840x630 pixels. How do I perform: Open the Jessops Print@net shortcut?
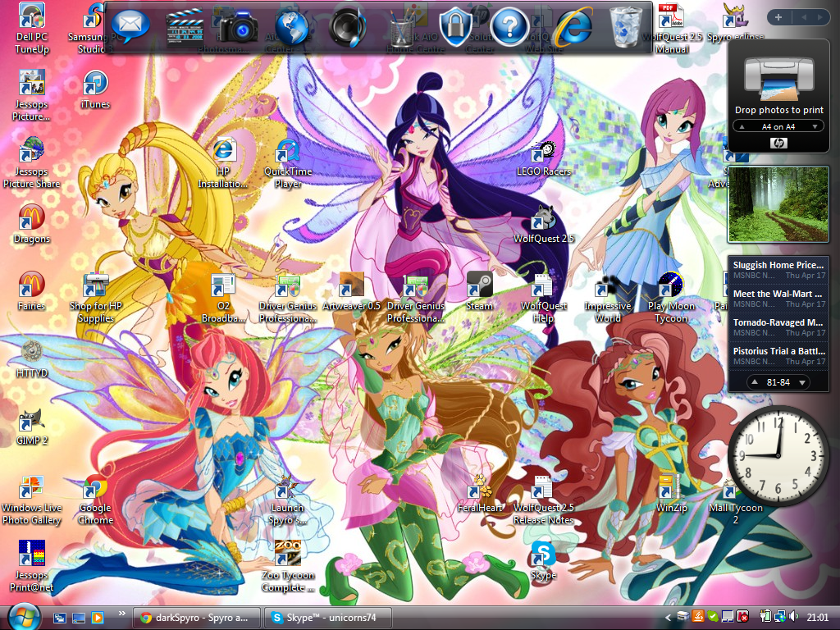point(32,566)
